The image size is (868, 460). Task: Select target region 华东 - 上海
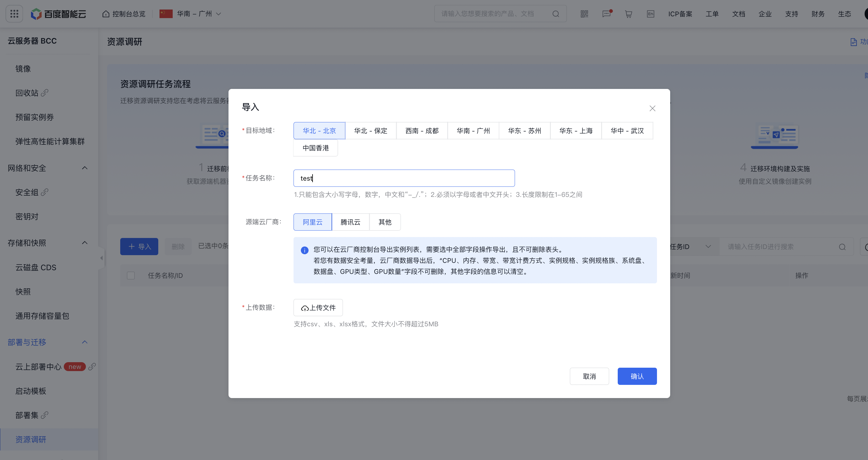pyautogui.click(x=576, y=131)
